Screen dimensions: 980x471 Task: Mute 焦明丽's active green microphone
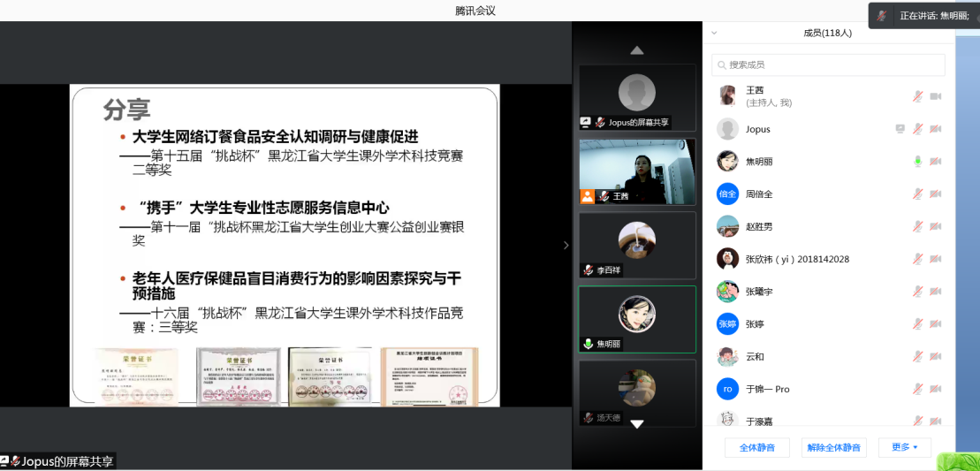point(917,162)
